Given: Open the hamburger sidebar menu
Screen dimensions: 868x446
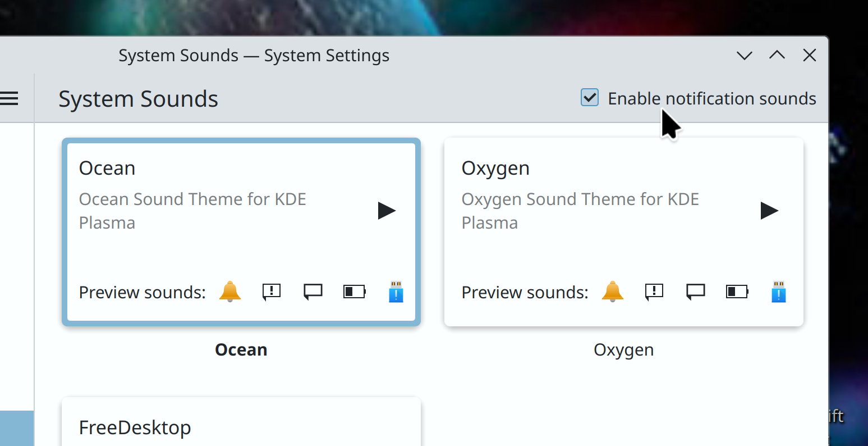Looking at the screenshot, I should pyautogui.click(x=9, y=99).
